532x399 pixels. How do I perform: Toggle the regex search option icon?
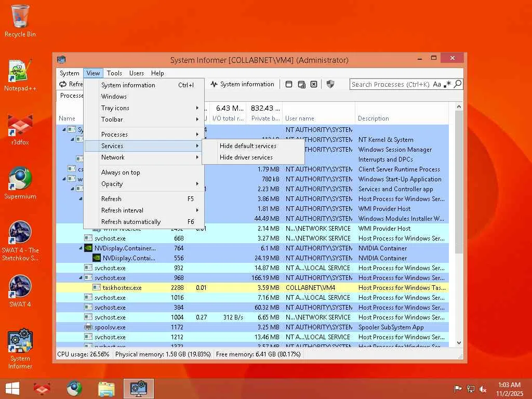[x=447, y=84]
